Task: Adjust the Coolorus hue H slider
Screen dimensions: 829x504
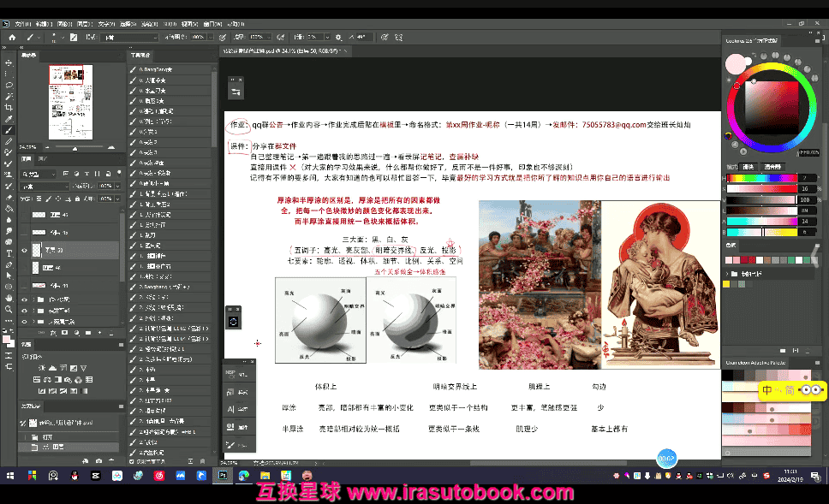Action: [x=762, y=177]
